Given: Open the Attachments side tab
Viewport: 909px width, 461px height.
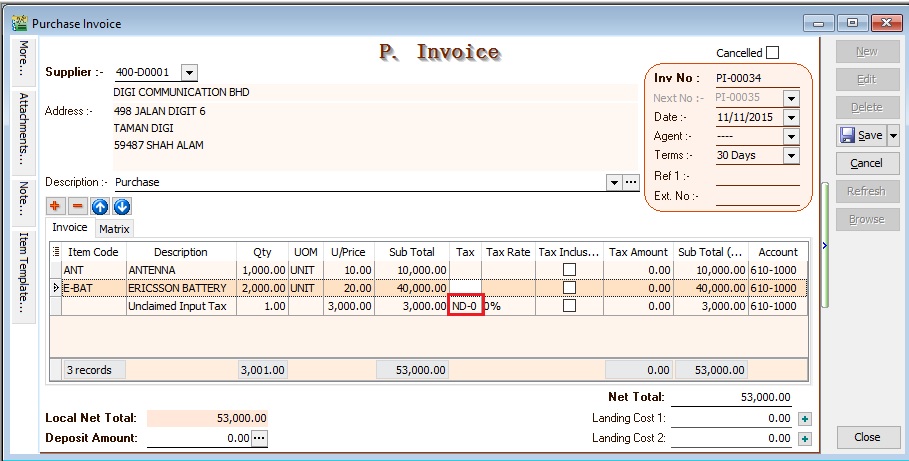Looking at the screenshot, I should tap(24, 128).
